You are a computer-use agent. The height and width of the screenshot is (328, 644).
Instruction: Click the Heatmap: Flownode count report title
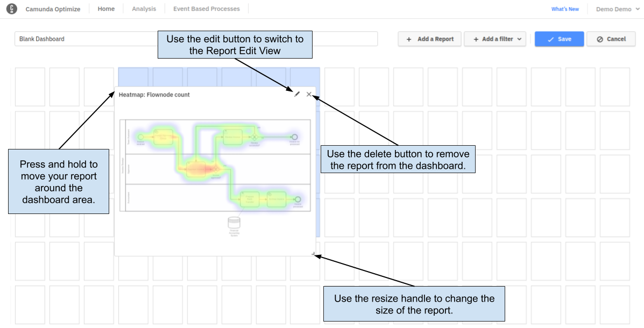154,95
